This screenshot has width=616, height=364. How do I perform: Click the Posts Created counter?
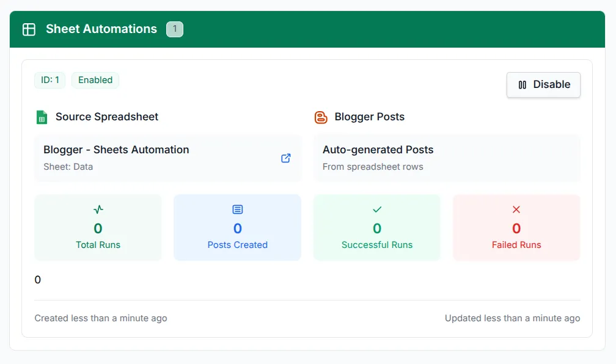click(x=237, y=227)
